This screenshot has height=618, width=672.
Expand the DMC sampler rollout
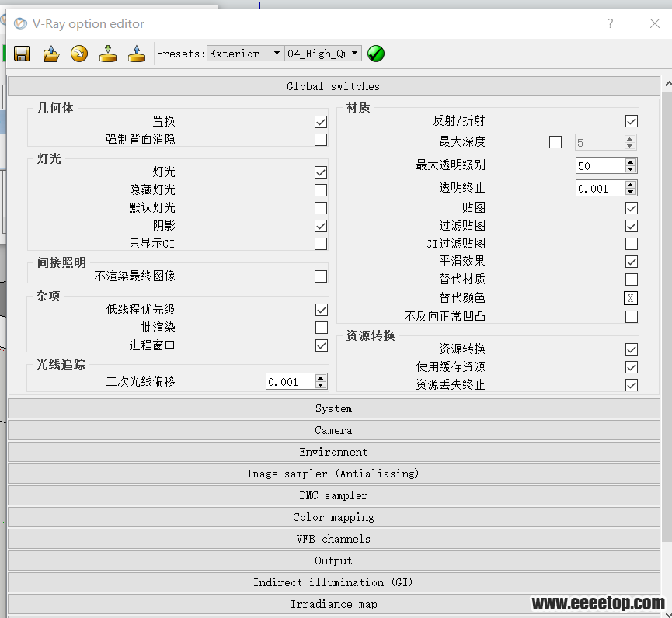[x=333, y=495]
